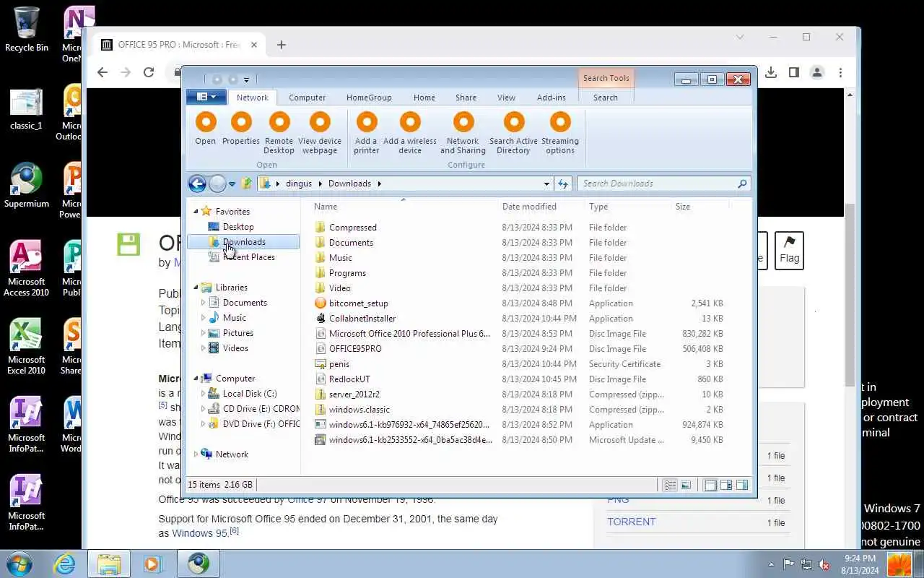Sort files by Date modified column
Screen dimensions: 924x578
point(529,207)
